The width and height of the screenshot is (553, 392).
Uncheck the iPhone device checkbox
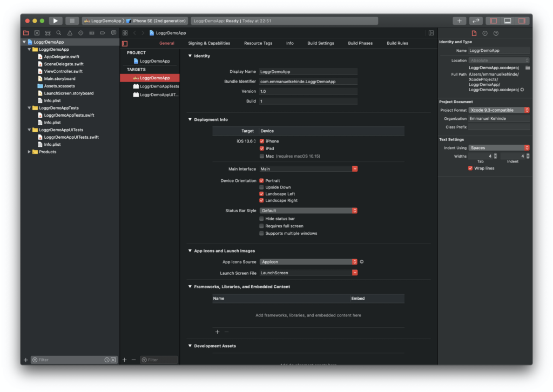pyautogui.click(x=262, y=141)
